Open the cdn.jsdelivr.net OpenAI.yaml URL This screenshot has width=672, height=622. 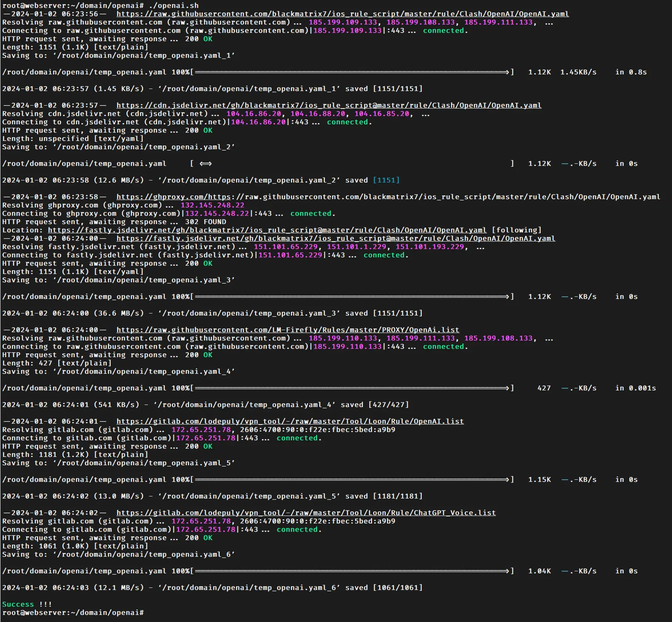tap(329, 105)
